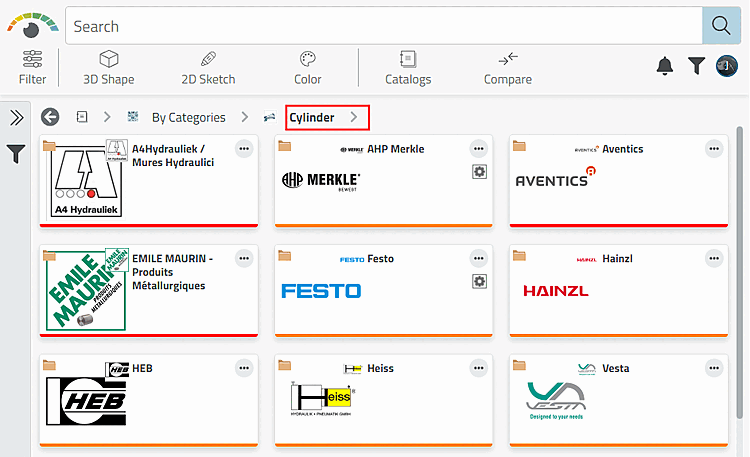Open more options for AHP Merkle
The height and width of the screenshot is (457, 750).
tap(479, 149)
